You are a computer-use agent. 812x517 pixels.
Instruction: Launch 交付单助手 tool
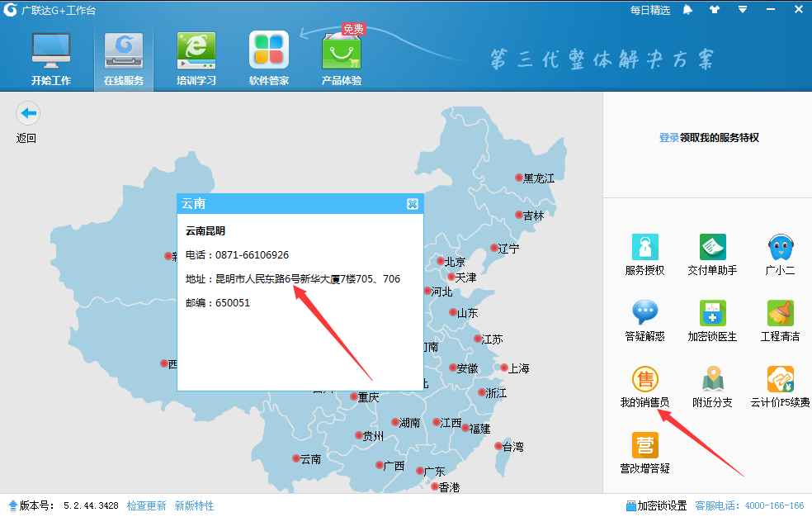click(713, 247)
